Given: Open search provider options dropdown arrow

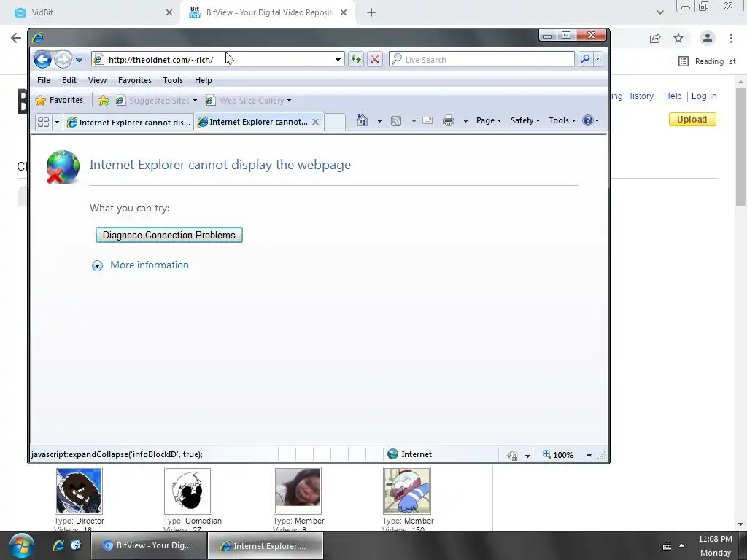Looking at the screenshot, I should (x=598, y=59).
